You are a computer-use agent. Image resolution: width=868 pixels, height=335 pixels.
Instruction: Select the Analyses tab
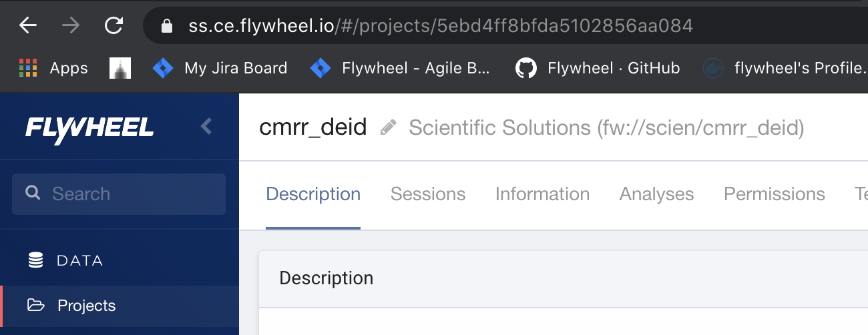click(x=656, y=194)
